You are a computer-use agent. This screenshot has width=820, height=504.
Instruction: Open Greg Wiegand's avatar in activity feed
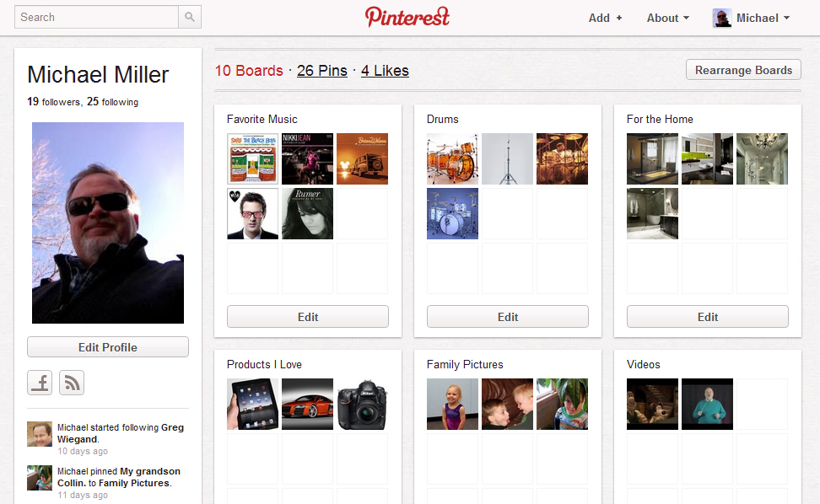(40, 435)
